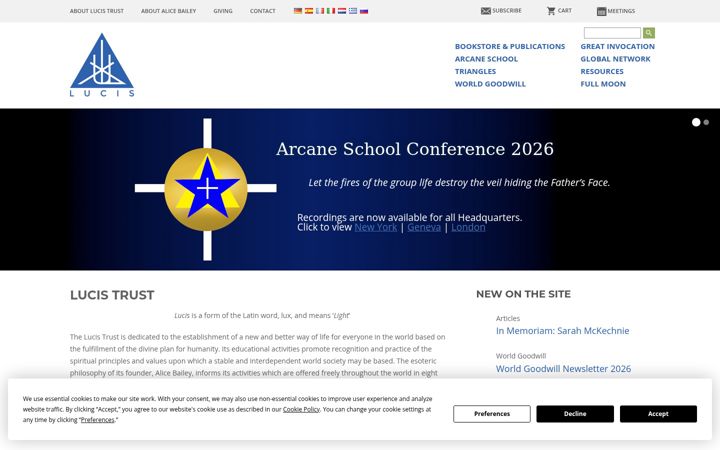
Task: Click the conference star and cross emblem
Action: [206, 189]
